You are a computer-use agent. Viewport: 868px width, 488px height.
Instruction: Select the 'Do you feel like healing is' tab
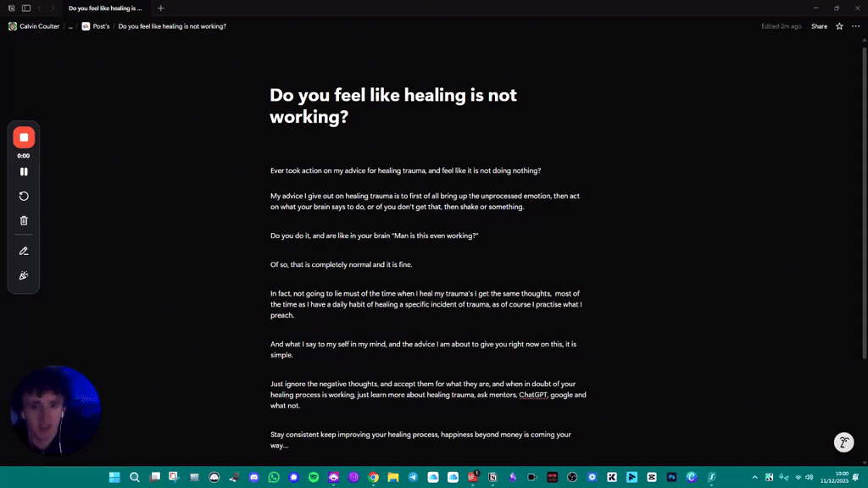click(x=105, y=8)
